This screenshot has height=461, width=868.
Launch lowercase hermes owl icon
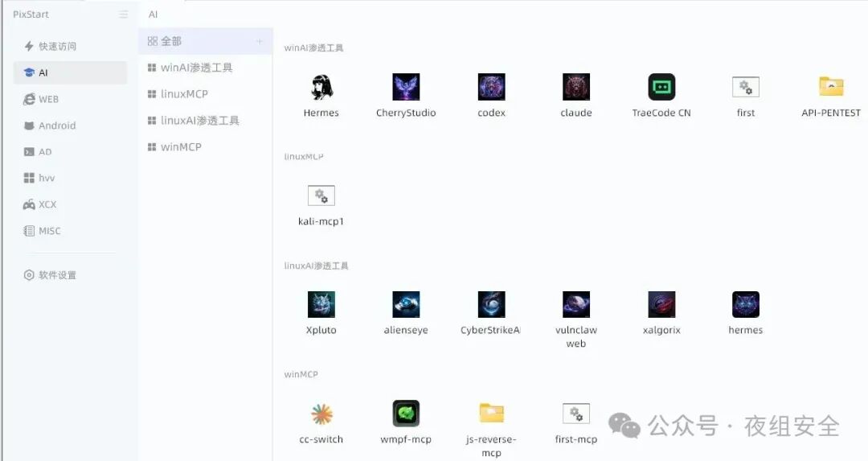[x=746, y=304]
